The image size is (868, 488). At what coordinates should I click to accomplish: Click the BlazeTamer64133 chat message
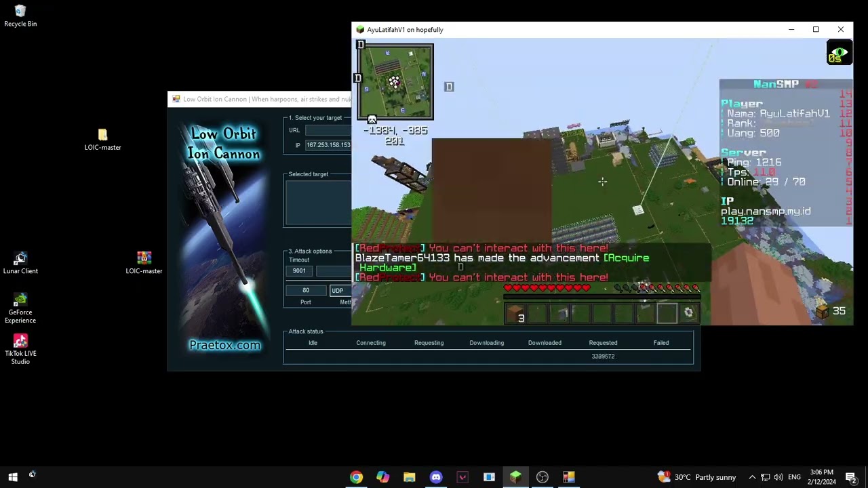click(x=502, y=263)
